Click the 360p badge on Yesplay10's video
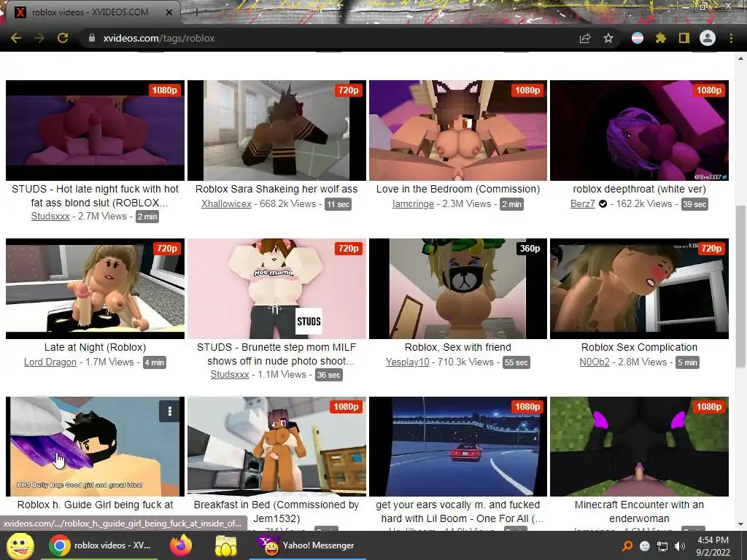The width and height of the screenshot is (747, 560). click(530, 248)
